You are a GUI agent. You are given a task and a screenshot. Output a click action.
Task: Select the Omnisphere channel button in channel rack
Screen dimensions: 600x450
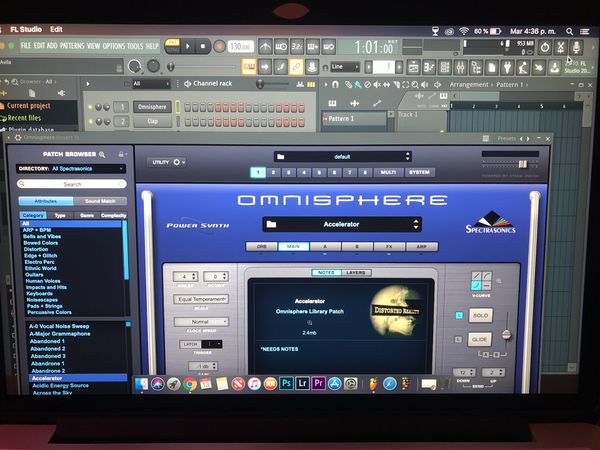[152, 107]
